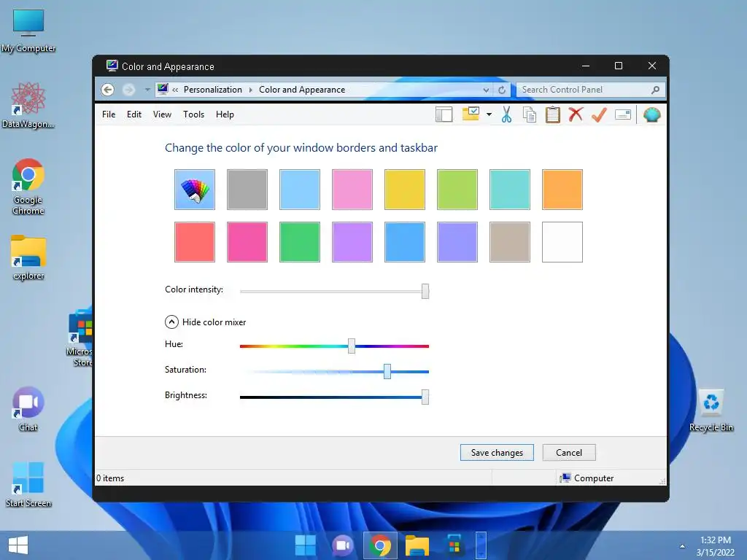Viewport: 747px width, 560px height.
Task: Select the gray color swatch
Action: (247, 190)
